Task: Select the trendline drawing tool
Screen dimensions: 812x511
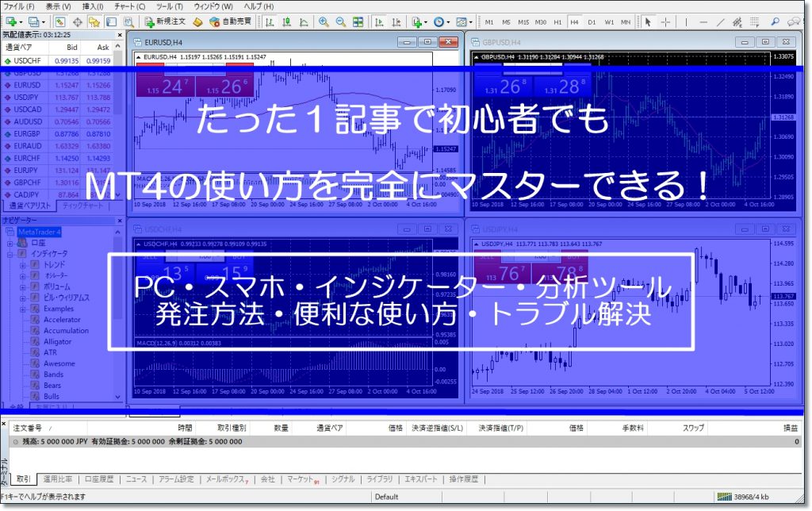Action: 720,22
